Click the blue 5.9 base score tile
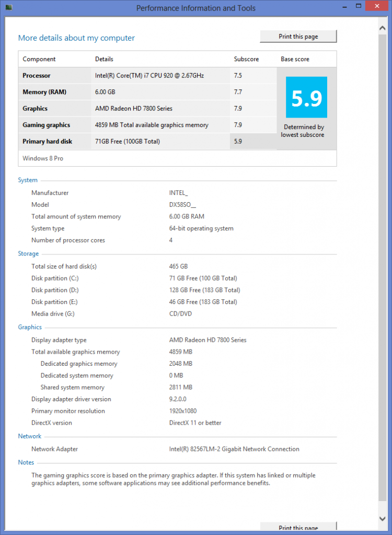392x535 pixels. point(306,97)
